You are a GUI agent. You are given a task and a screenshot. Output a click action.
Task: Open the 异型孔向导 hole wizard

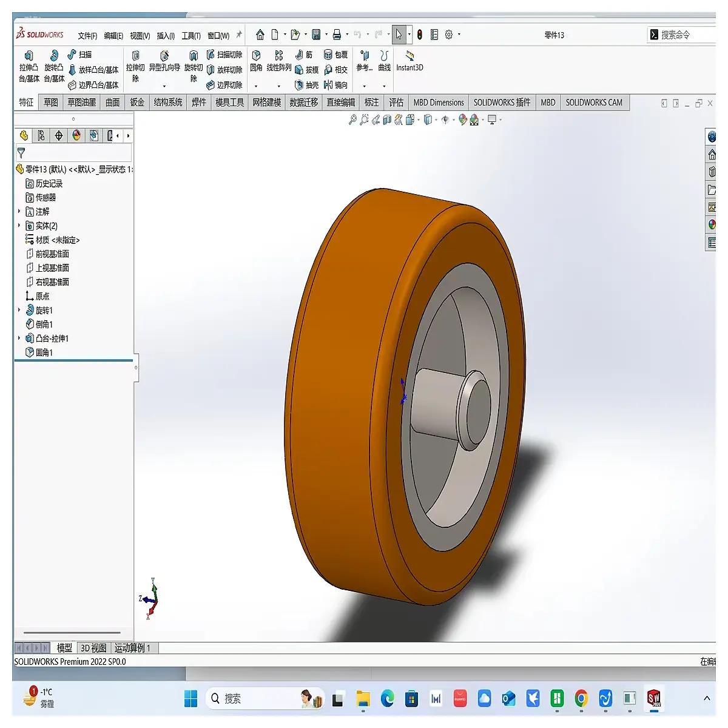[164, 61]
